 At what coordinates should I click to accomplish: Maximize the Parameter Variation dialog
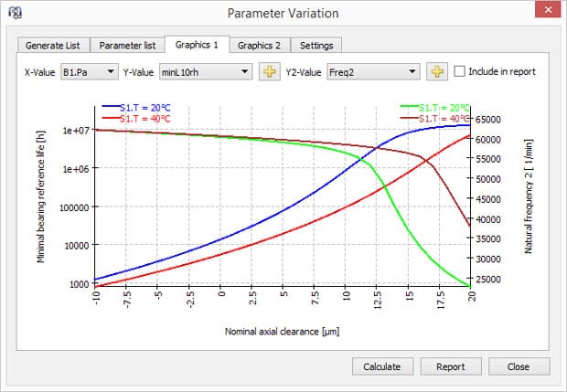tap(510, 12)
